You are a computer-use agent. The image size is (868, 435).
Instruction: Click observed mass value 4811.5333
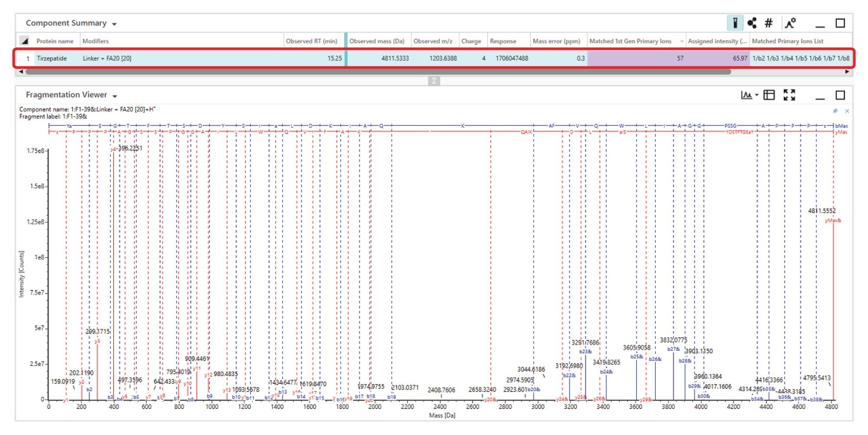[395, 58]
